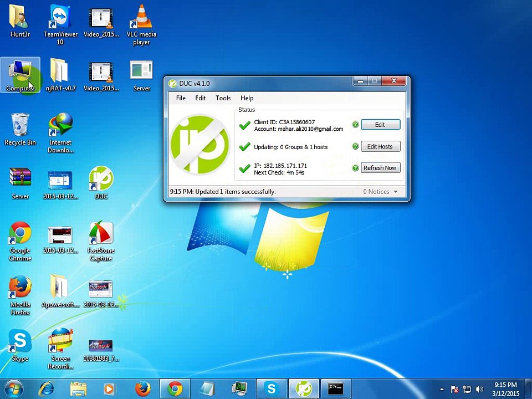
Task: Click the green help icon beside Edit Hosts
Action: click(x=355, y=146)
